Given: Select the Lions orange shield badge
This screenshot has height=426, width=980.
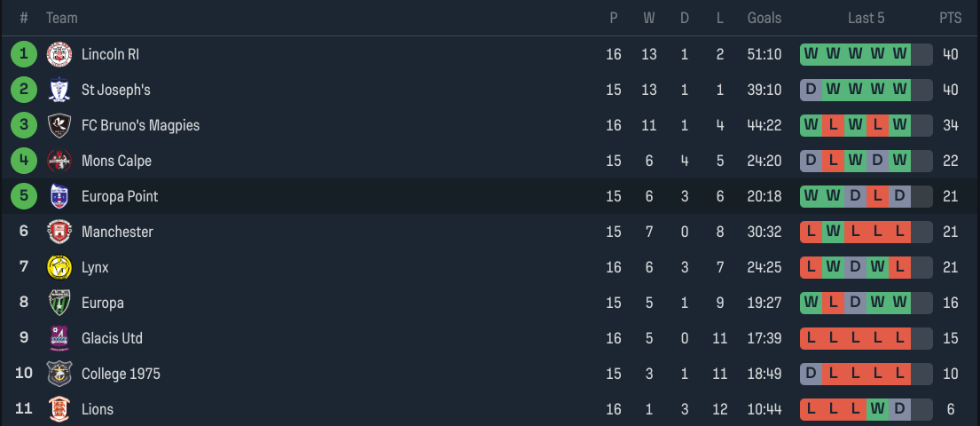Looking at the screenshot, I should click(x=59, y=409).
